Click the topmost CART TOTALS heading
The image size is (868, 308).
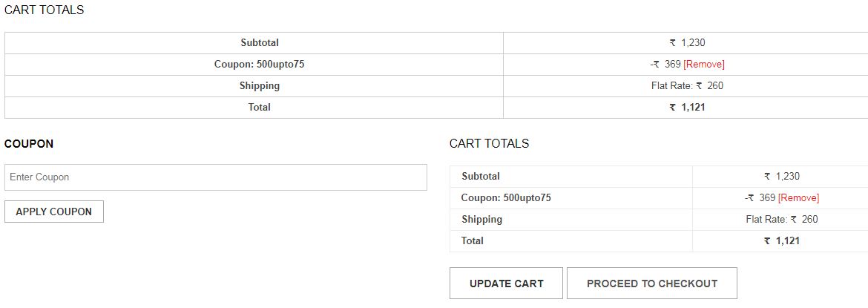[45, 10]
